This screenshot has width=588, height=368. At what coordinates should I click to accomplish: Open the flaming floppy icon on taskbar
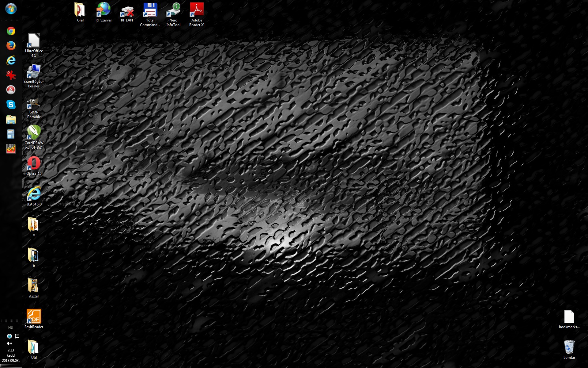click(x=11, y=149)
